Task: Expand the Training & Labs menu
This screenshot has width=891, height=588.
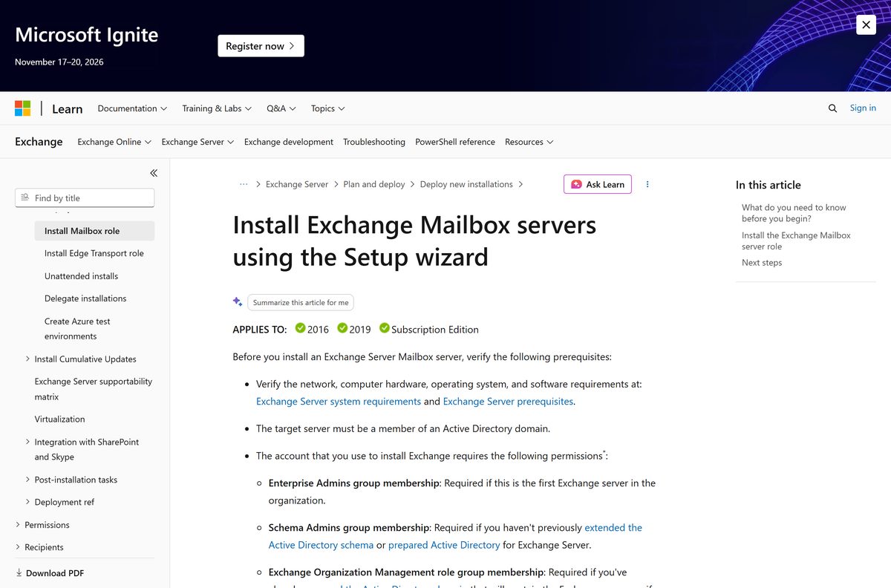Action: 217,108
